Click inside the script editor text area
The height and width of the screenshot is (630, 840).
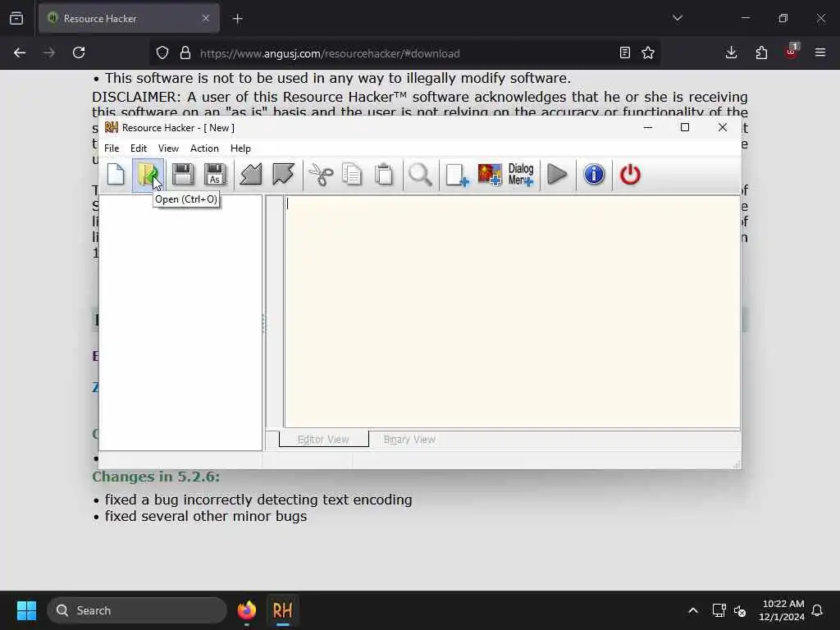click(x=512, y=312)
